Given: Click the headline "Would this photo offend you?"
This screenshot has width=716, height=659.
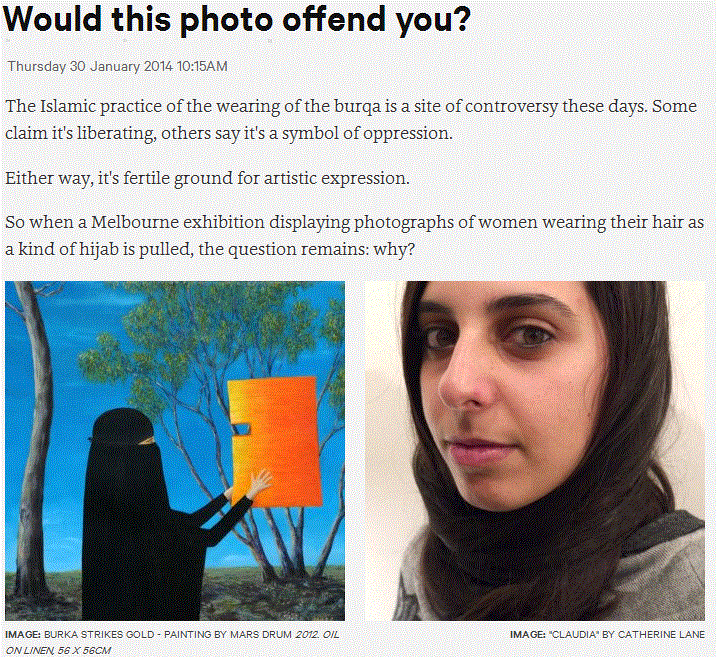Looking at the screenshot, I should (236, 19).
